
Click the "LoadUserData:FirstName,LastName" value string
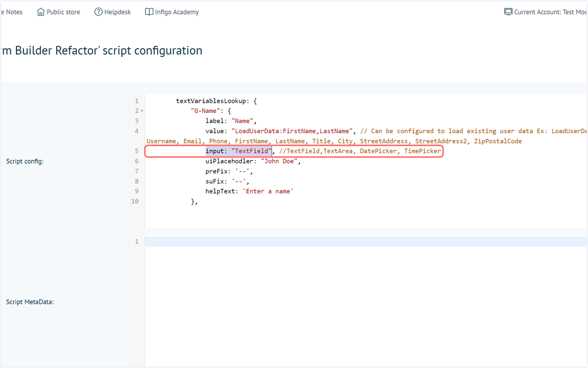[292, 131]
